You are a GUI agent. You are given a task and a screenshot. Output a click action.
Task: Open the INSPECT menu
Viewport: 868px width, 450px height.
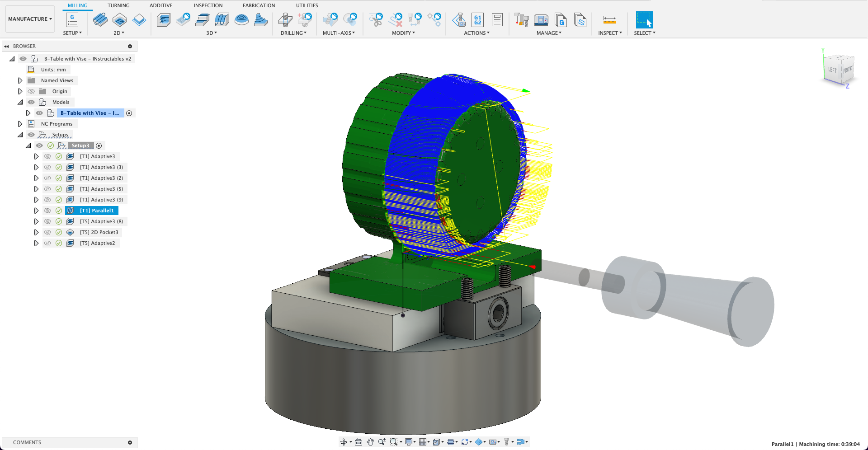(x=610, y=33)
